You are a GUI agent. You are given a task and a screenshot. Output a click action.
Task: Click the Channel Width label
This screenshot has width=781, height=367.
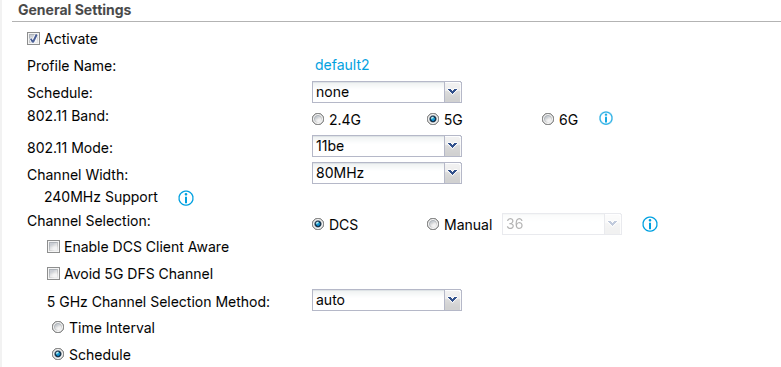(78, 175)
